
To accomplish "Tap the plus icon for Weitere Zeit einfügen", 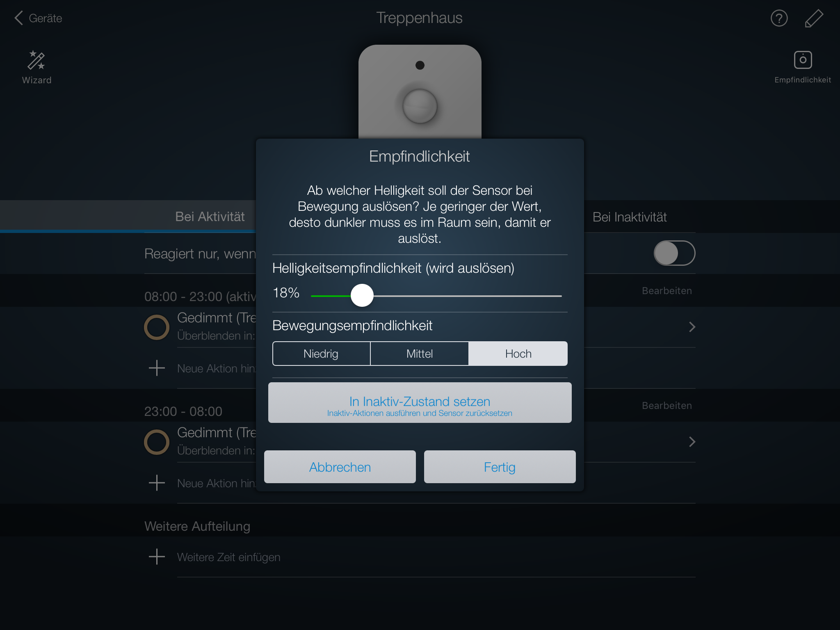I will (157, 557).
